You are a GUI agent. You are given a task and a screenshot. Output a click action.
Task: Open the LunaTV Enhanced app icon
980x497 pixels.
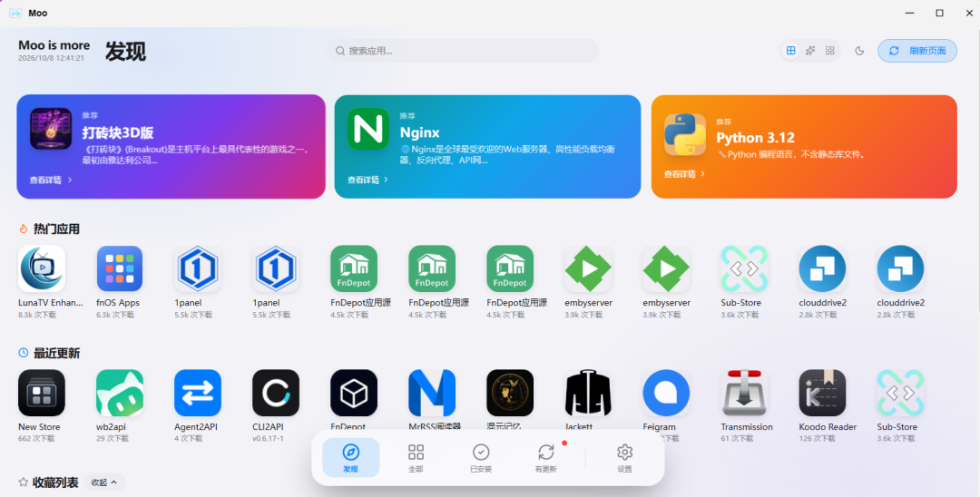coord(41,268)
